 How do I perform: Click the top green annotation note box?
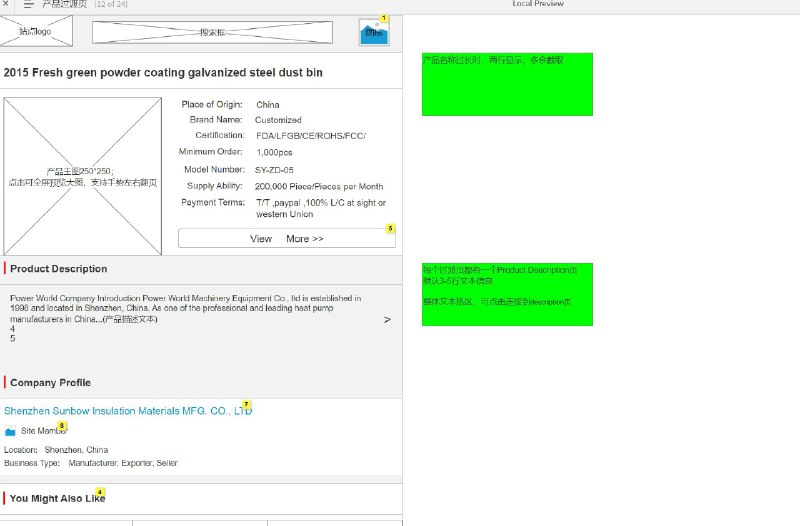click(507, 84)
